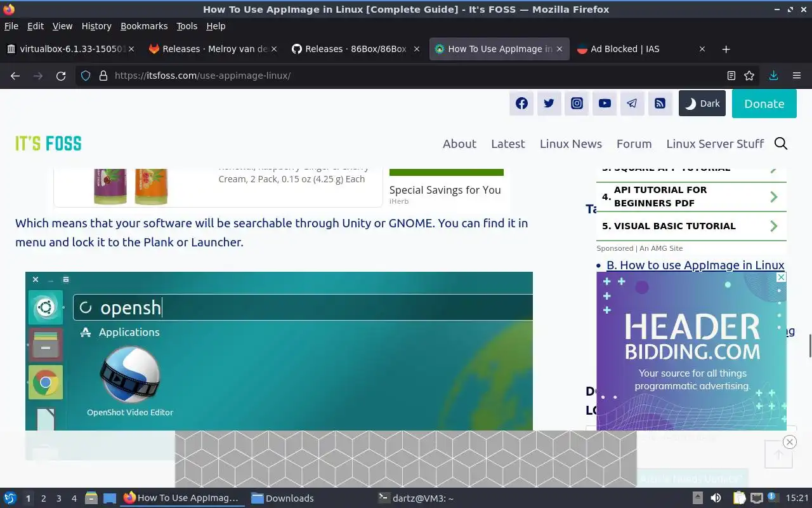This screenshot has width=812, height=508.
Task: Open the File menu
Action: click(11, 26)
